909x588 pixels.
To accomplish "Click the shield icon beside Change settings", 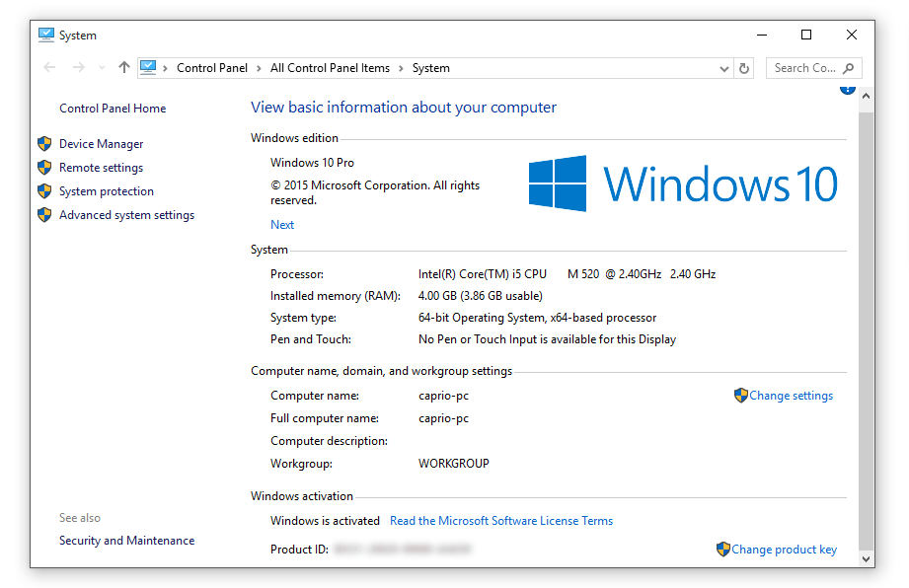I will pos(741,396).
